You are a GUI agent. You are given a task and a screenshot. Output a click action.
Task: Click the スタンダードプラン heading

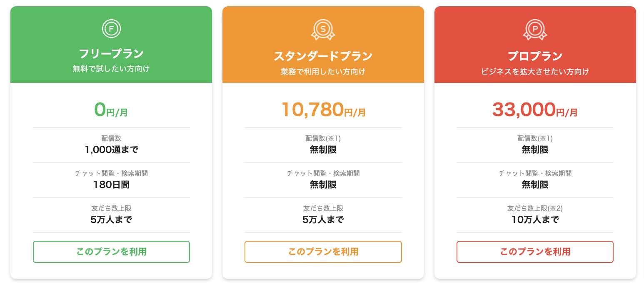tap(323, 56)
